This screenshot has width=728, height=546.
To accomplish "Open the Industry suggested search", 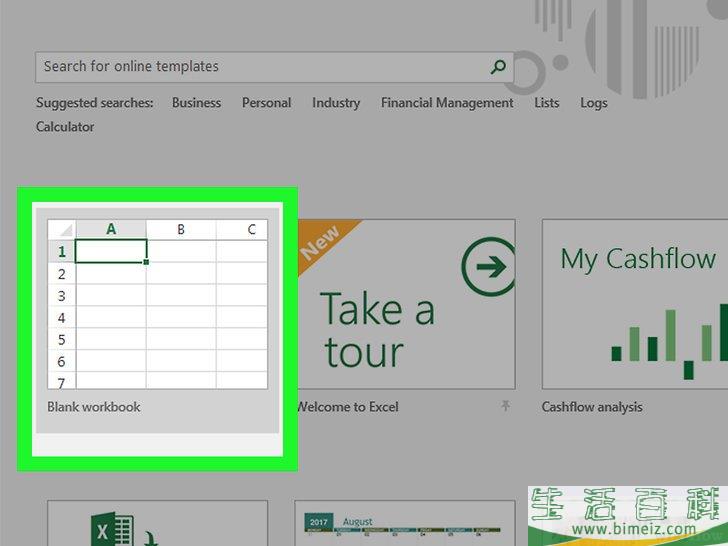I will [336, 103].
